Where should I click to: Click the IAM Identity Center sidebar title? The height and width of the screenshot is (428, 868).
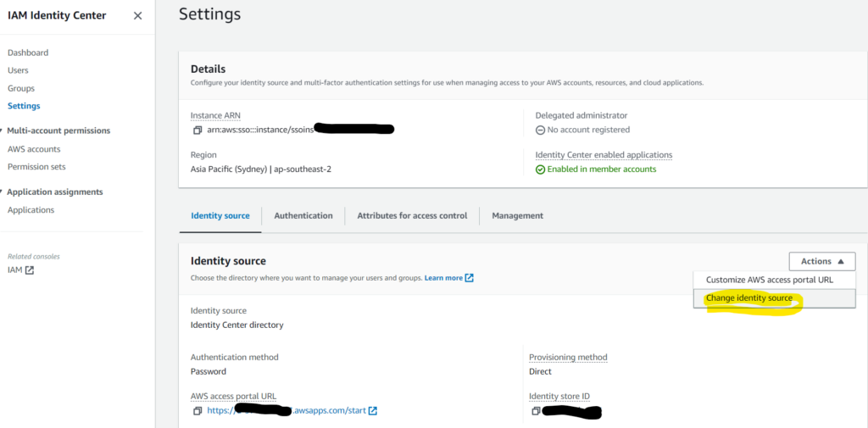pos(57,15)
